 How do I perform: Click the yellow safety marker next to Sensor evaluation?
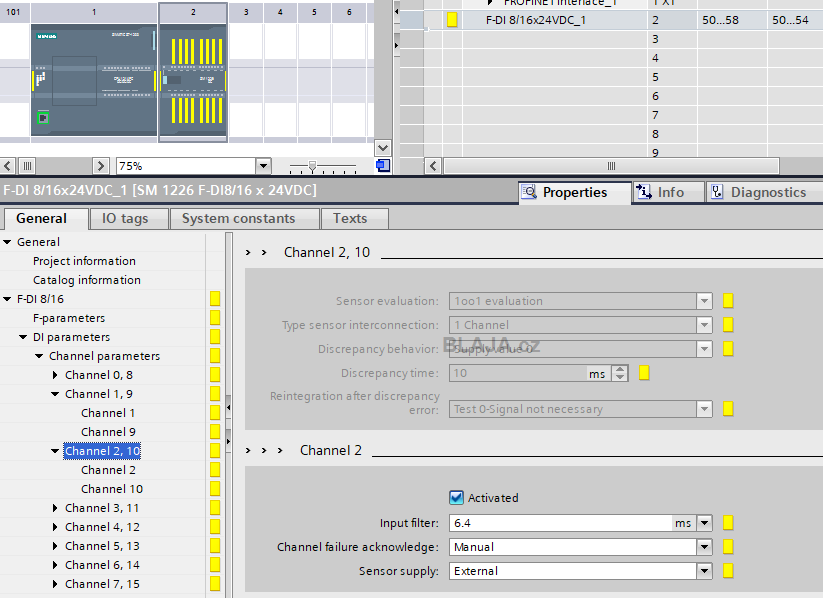point(728,301)
